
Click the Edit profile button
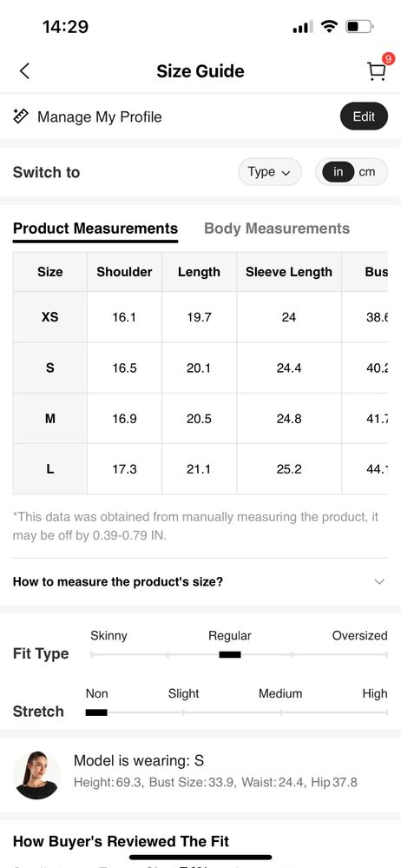pyautogui.click(x=364, y=116)
